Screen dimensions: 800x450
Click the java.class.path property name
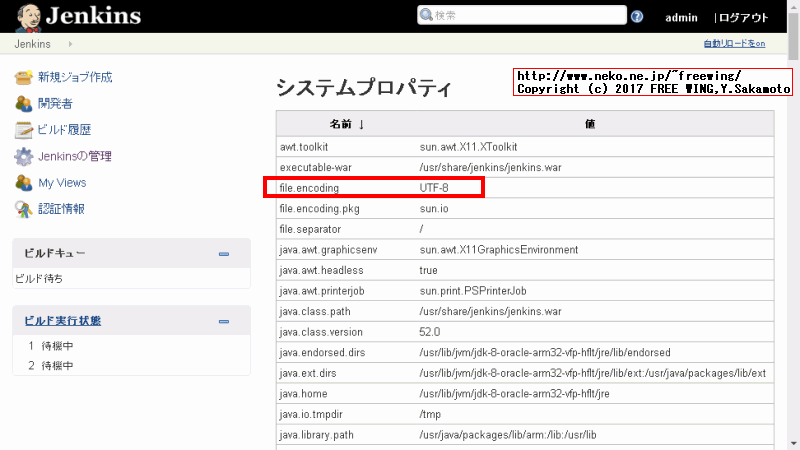pos(315,311)
